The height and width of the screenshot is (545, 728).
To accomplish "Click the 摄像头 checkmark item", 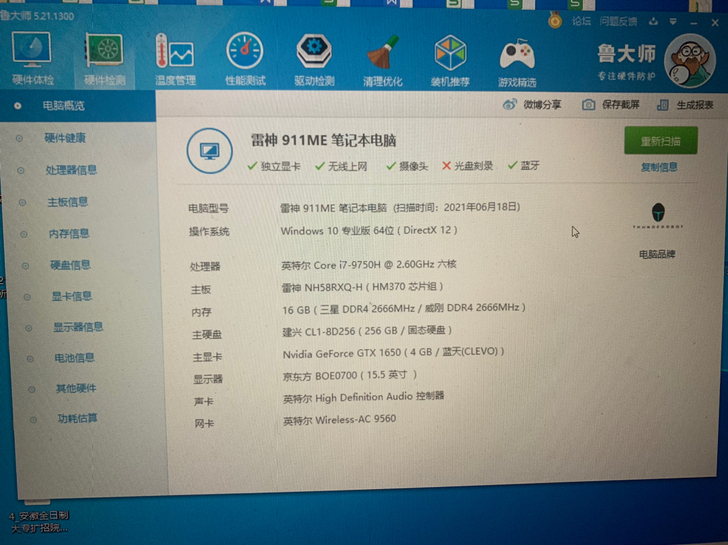I will [x=407, y=166].
